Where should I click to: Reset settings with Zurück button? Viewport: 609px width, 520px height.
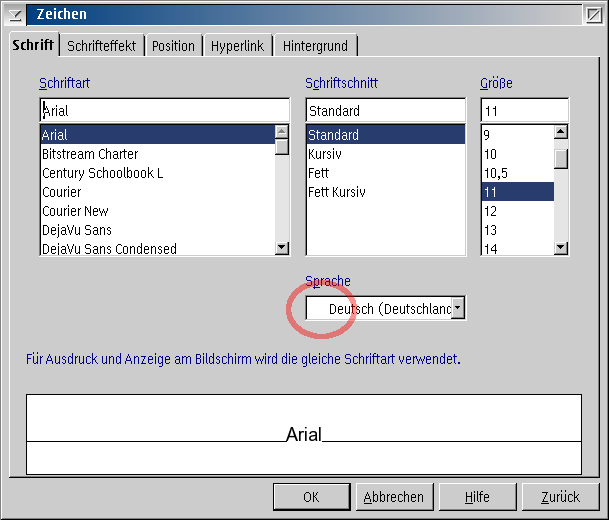pos(560,497)
